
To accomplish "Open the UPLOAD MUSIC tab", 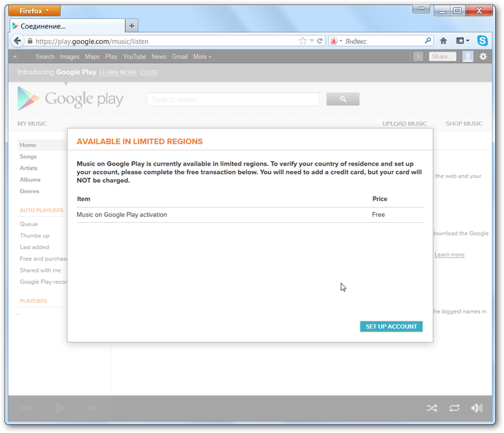I will (x=404, y=123).
